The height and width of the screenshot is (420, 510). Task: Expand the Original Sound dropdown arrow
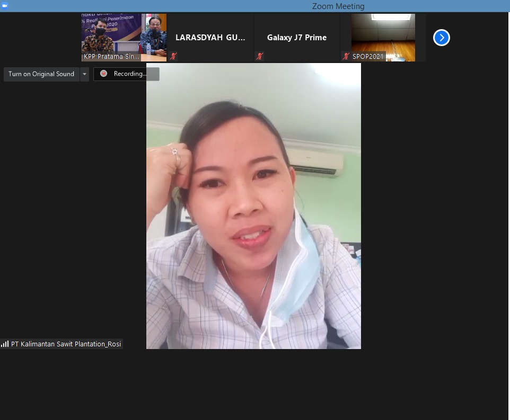click(x=84, y=74)
